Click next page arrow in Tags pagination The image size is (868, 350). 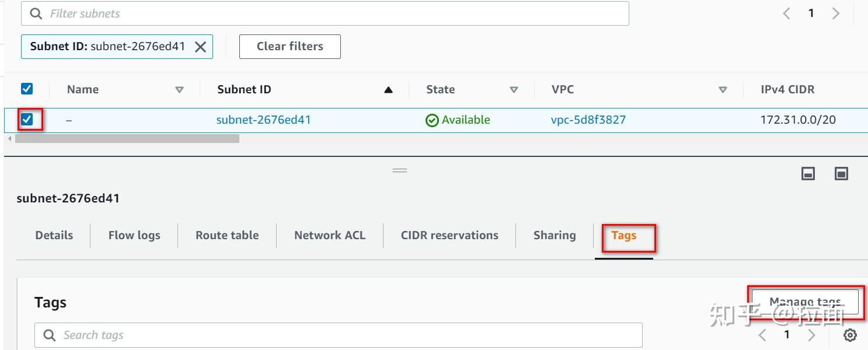[811, 335]
